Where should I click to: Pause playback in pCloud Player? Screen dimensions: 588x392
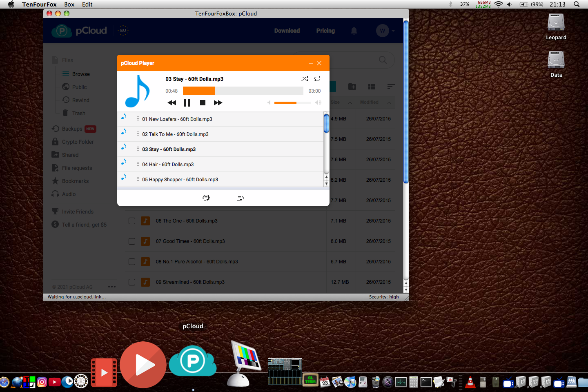[x=187, y=102]
